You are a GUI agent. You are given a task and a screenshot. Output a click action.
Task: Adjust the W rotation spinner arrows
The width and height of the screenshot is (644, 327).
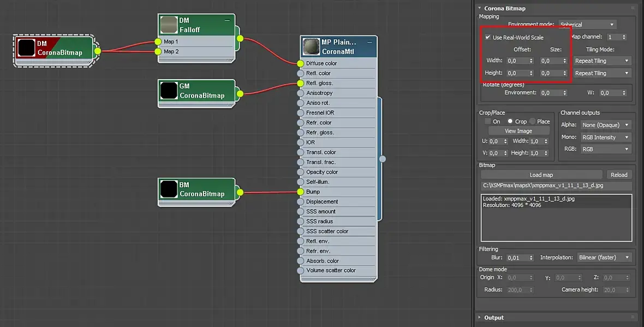[x=624, y=93]
